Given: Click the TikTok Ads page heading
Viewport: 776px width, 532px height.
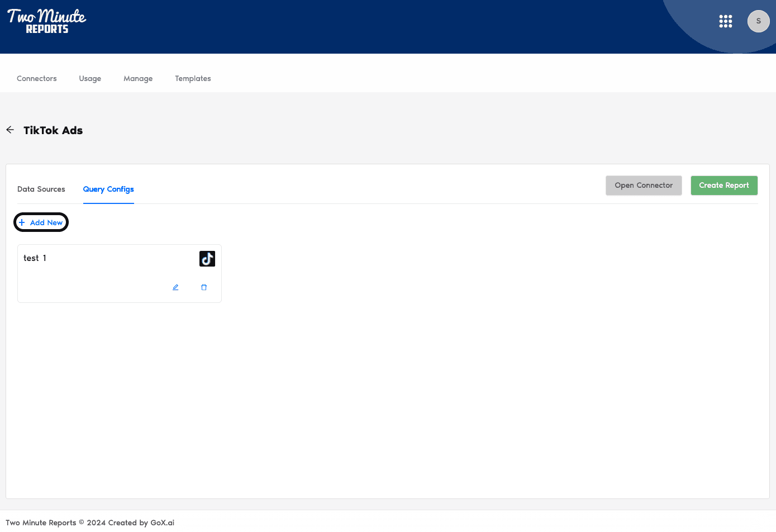Looking at the screenshot, I should tap(53, 130).
